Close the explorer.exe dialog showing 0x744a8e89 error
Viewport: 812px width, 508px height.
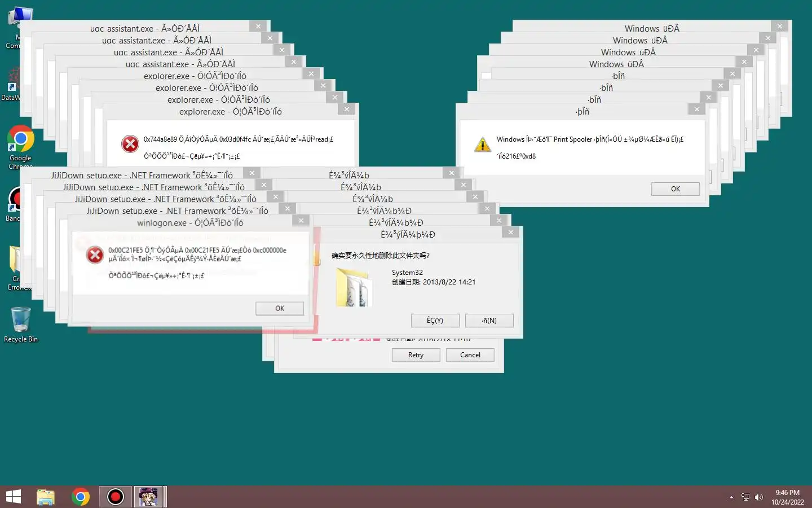click(347, 110)
